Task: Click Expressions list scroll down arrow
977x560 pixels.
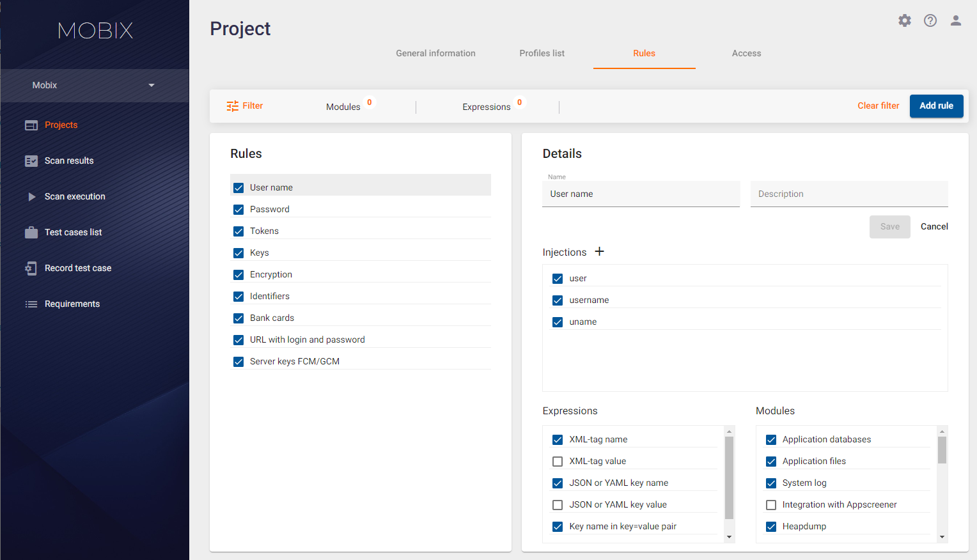Action: pyautogui.click(x=729, y=537)
